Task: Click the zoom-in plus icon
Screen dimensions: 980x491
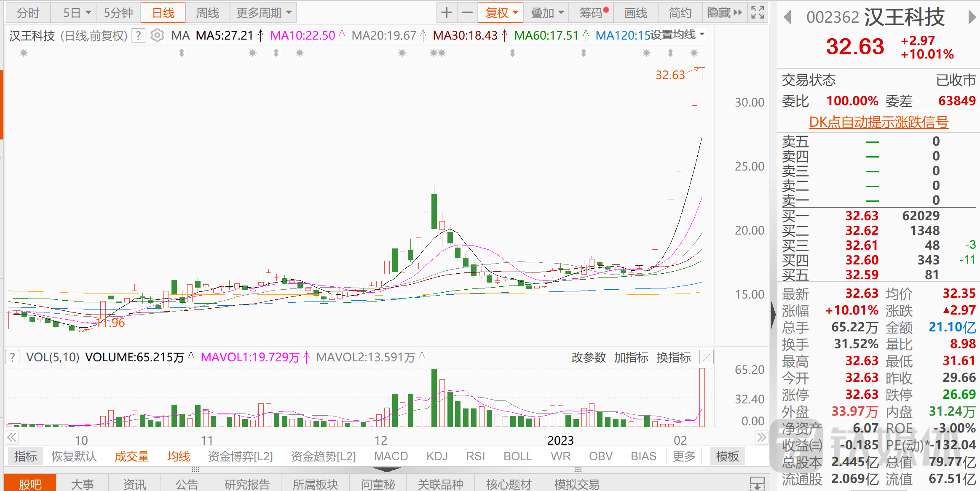Action: click(446, 13)
